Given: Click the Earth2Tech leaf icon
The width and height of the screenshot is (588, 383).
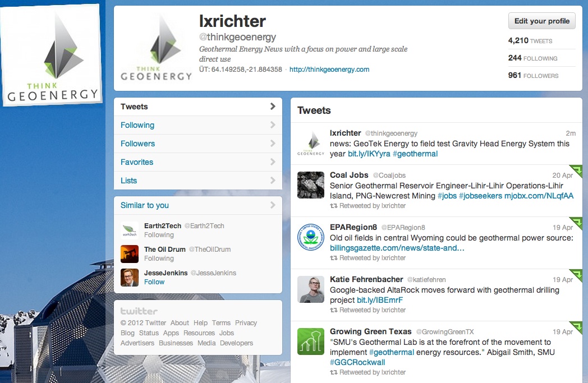Looking at the screenshot, I should click(x=130, y=230).
